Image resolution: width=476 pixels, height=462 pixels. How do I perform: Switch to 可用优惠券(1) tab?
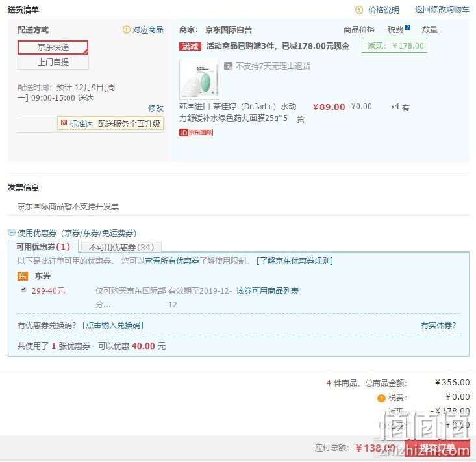tap(43, 247)
